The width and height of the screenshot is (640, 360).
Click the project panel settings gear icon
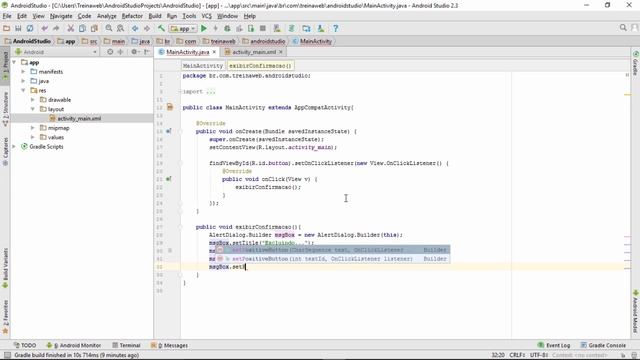134,52
